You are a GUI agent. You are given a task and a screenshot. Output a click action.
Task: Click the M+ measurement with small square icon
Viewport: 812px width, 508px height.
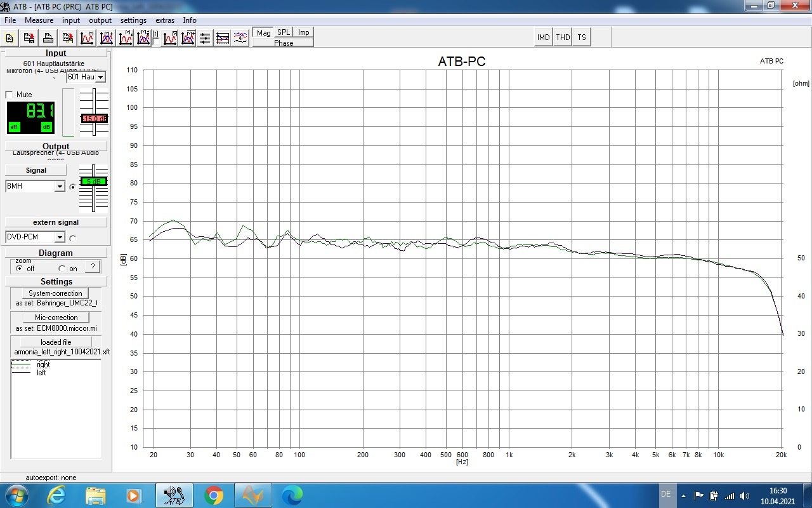[x=143, y=37]
